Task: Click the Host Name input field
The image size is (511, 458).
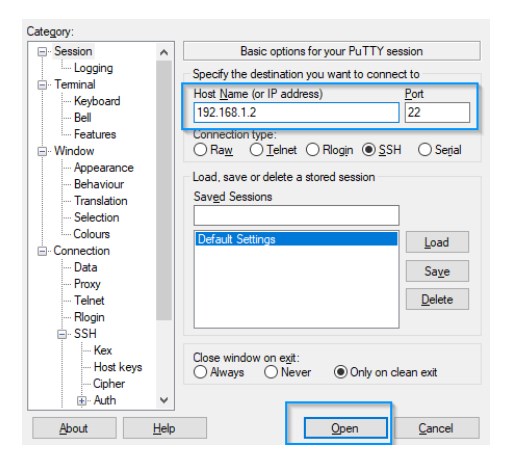Action: click(x=296, y=112)
